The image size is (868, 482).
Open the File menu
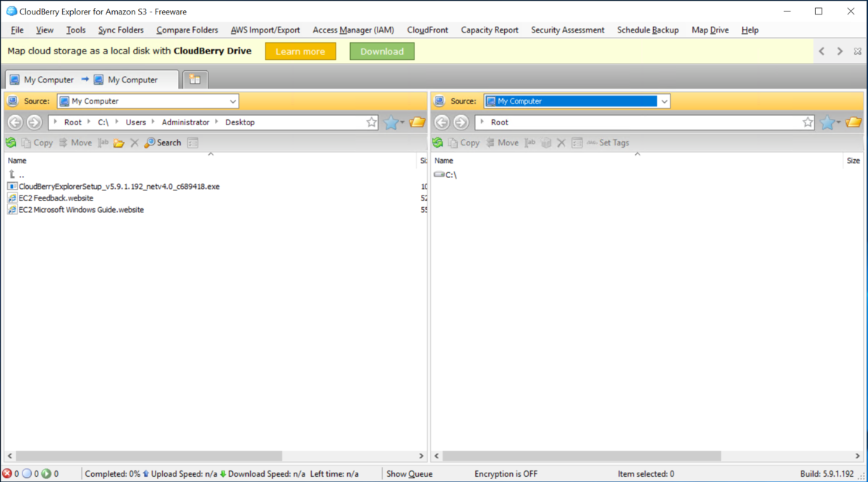17,30
